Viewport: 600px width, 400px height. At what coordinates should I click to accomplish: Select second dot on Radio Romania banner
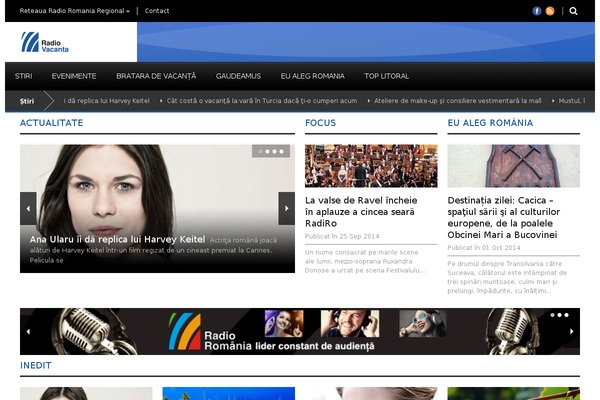point(559,315)
